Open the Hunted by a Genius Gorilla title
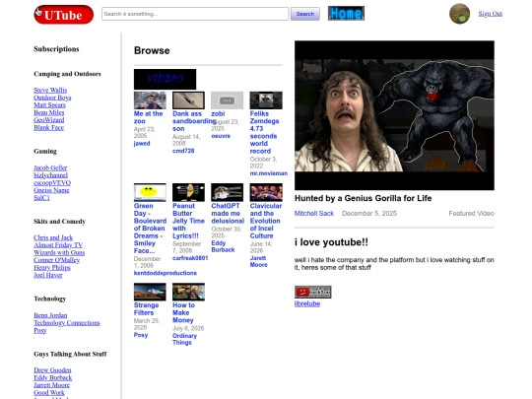The height and width of the screenshot is (399, 532). point(363,198)
